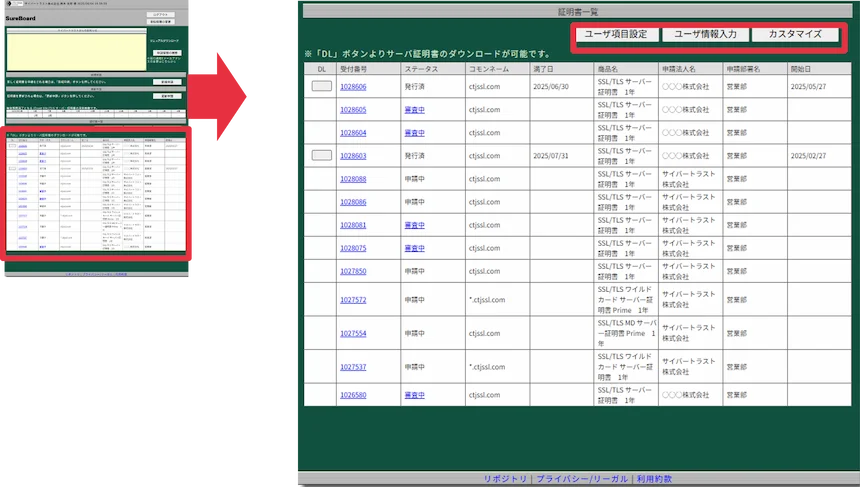Screen dimensions: 860x487
Task: Open the リポジトリ footer link
Action: [505, 479]
